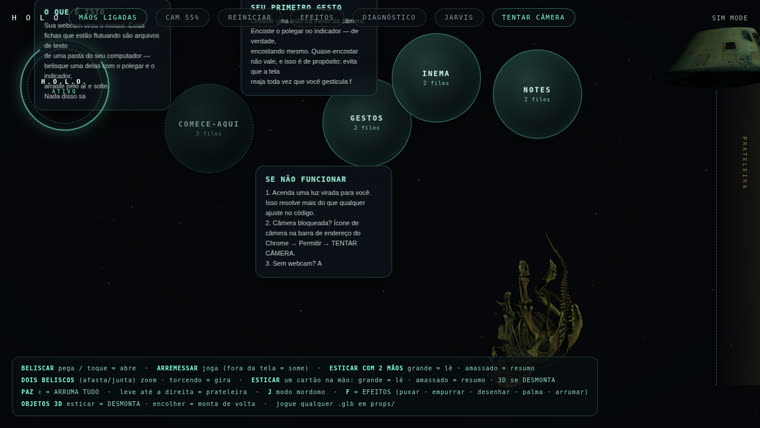Click the space capsule 3D object
The image size is (760, 428).
coord(713,56)
